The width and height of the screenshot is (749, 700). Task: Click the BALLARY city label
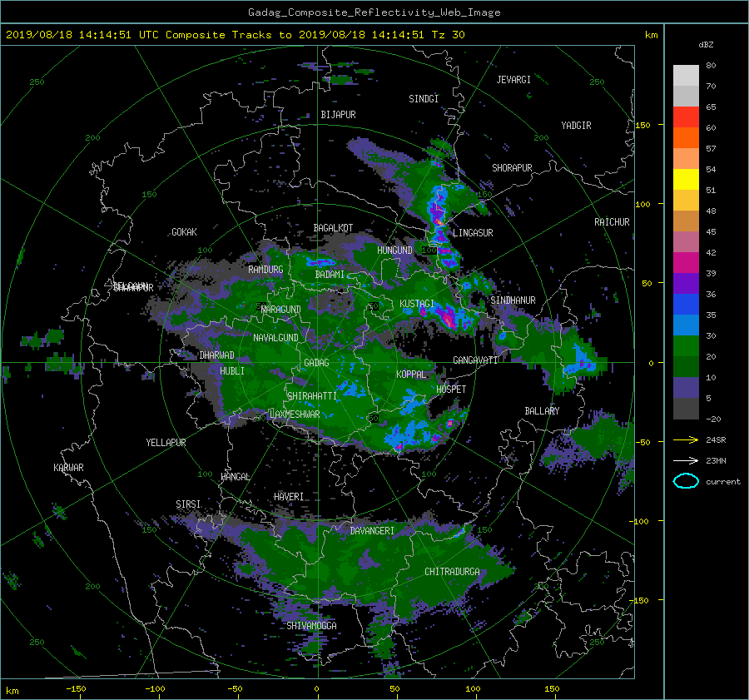542,411
